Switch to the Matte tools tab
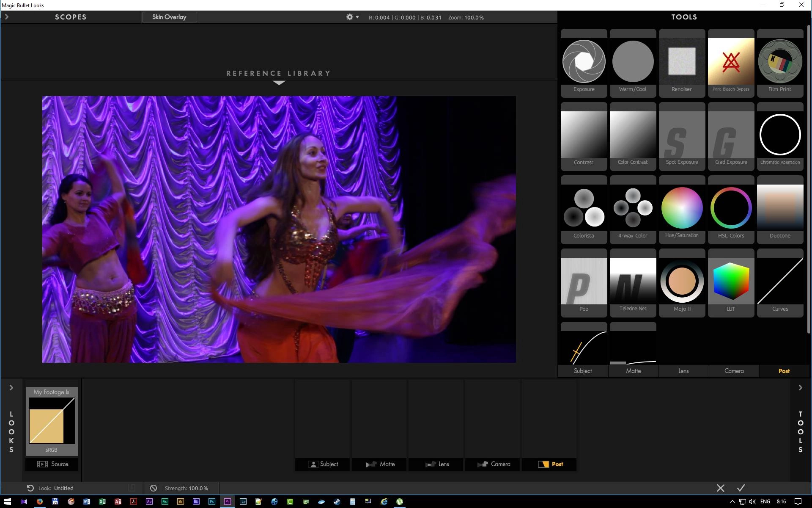 633,371
